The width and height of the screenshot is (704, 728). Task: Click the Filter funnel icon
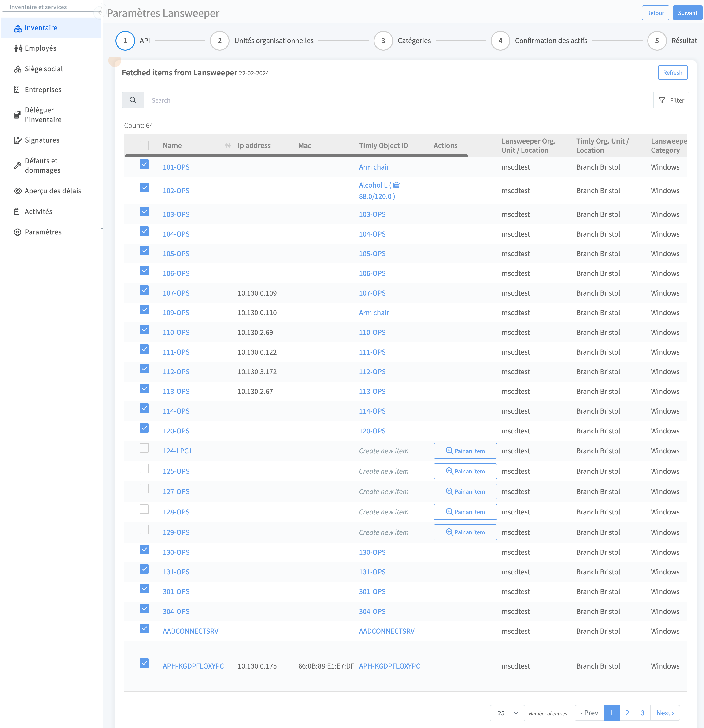[662, 100]
